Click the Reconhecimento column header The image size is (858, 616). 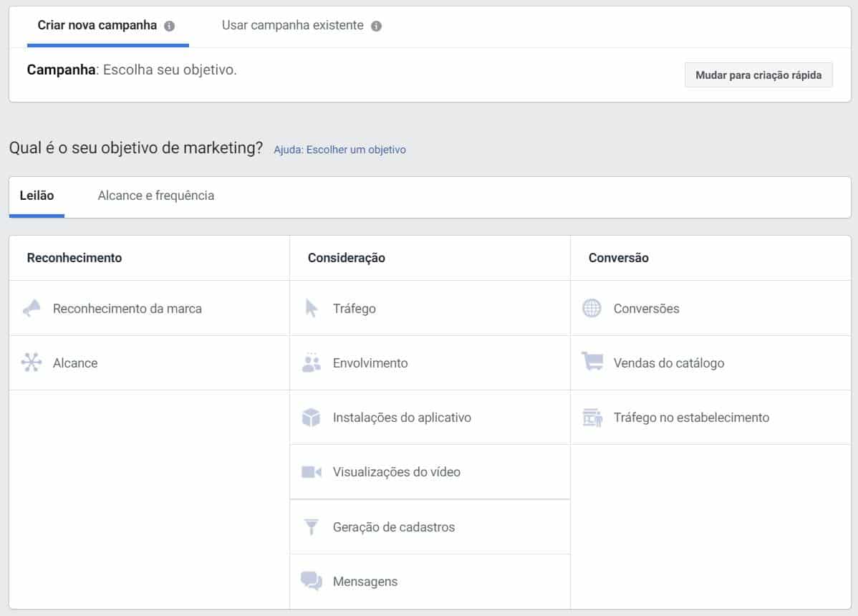(x=74, y=258)
